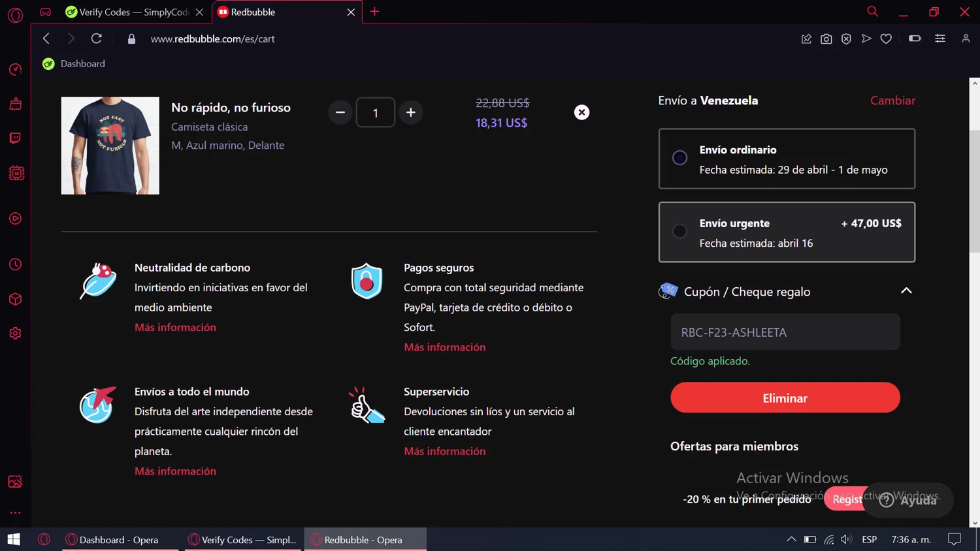Add page to bookmarks heart icon
The height and width of the screenshot is (551, 980).
pyautogui.click(x=886, y=39)
